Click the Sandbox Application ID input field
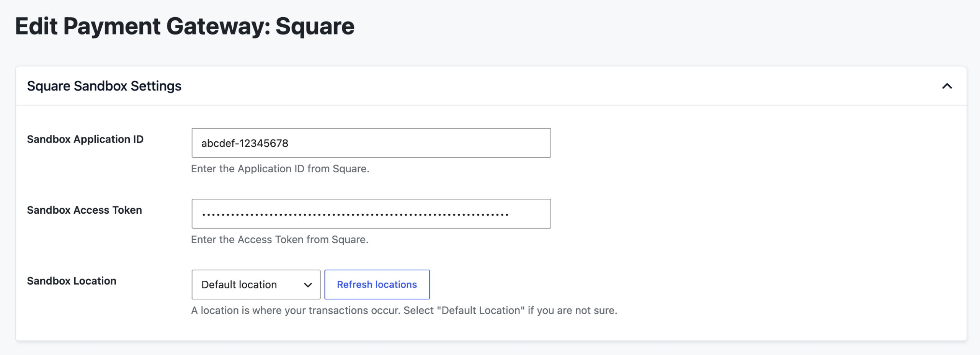Image resolution: width=980 pixels, height=355 pixels. (x=371, y=143)
